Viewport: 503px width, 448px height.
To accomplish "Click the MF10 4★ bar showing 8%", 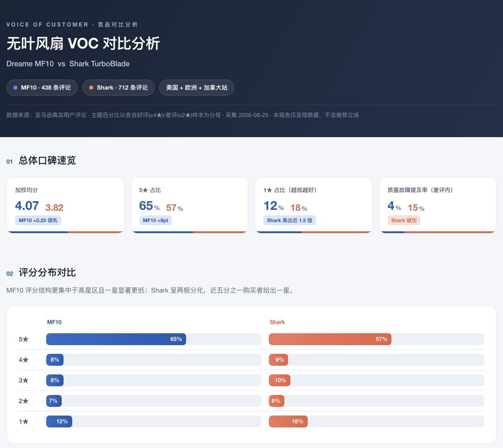I will tap(55, 360).
